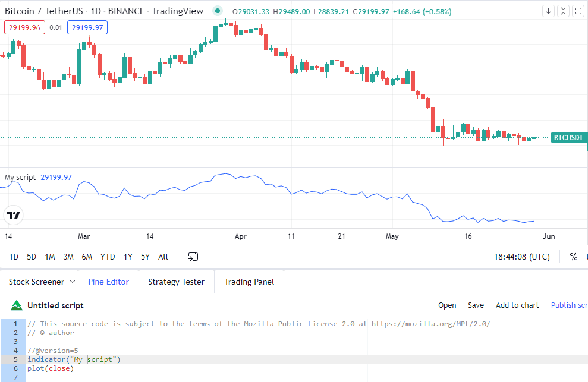Viewport: 588px width, 382px height.
Task: Click the collapse pane arrows icon
Action: tap(563, 11)
